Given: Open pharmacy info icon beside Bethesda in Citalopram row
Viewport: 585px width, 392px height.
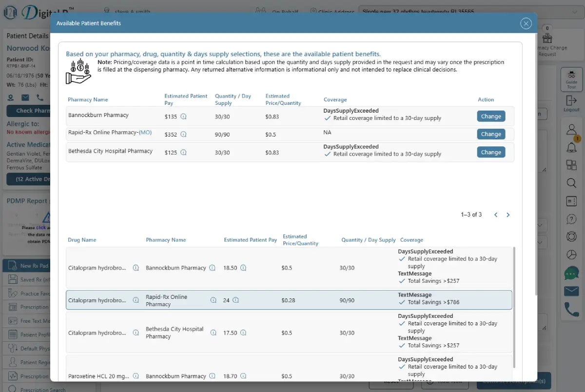Looking at the screenshot, I should pos(213,333).
